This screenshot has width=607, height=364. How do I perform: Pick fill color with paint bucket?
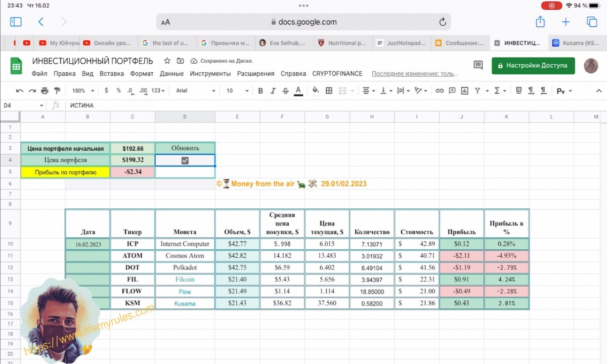click(316, 90)
